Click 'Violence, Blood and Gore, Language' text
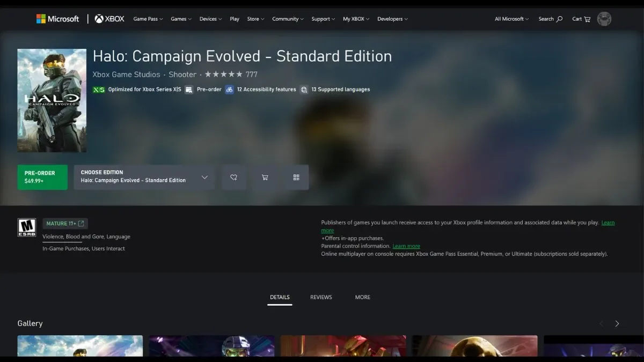644x362 pixels. [86, 237]
